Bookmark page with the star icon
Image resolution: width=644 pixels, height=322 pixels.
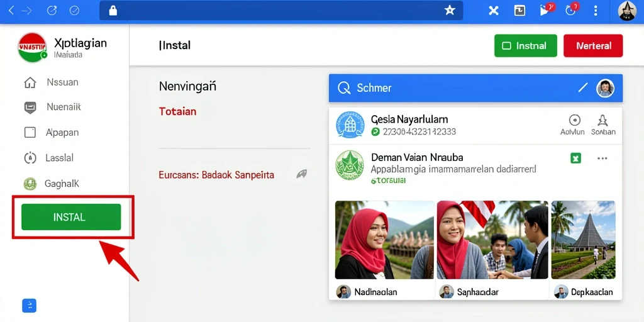tap(450, 11)
